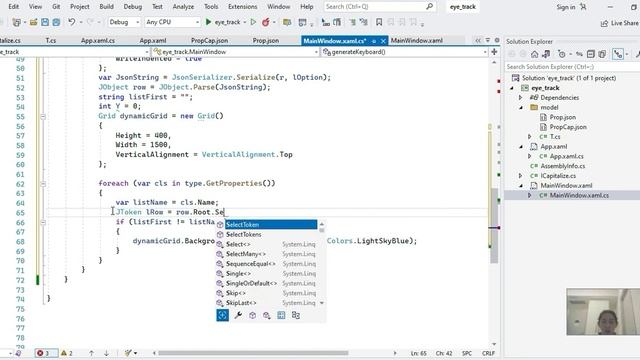Select PropCap.json in Solution Explorer
Screen dimensions: 640x360
pos(568,127)
